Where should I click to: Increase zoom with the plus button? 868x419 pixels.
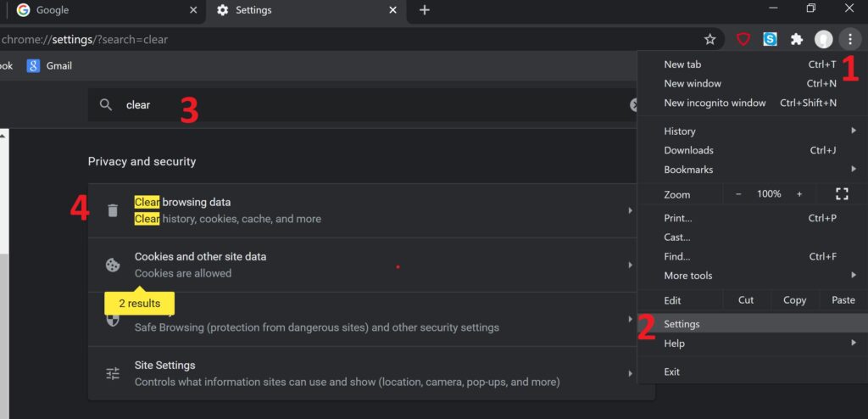[799, 194]
